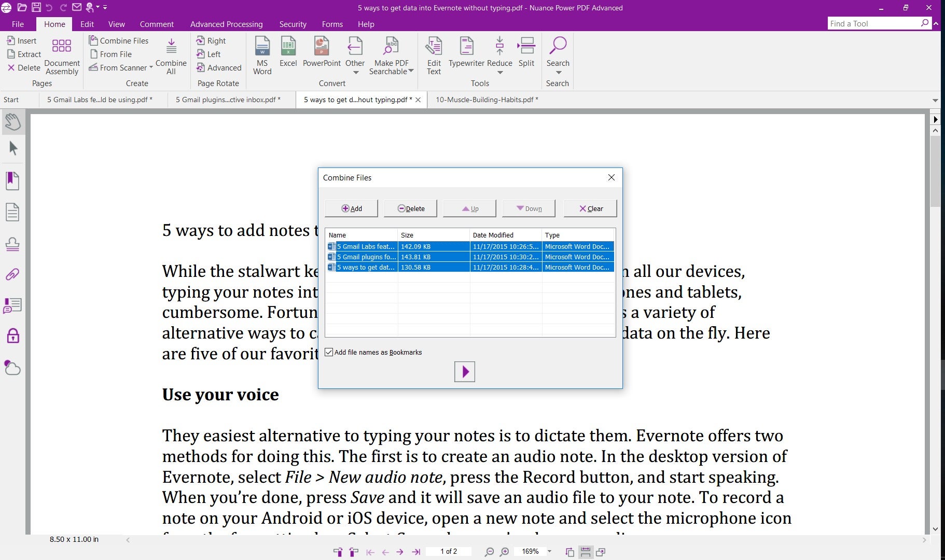945x560 pixels.
Task: Select 5 Gmail plugins file row
Action: [470, 257]
